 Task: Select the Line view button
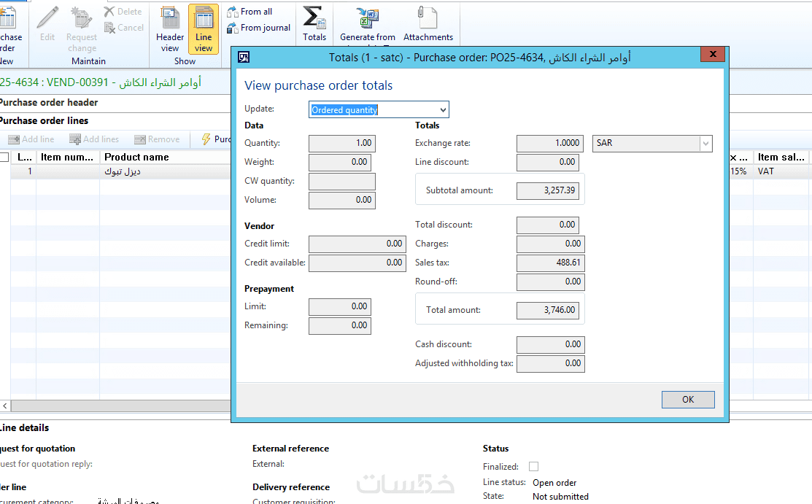204,29
